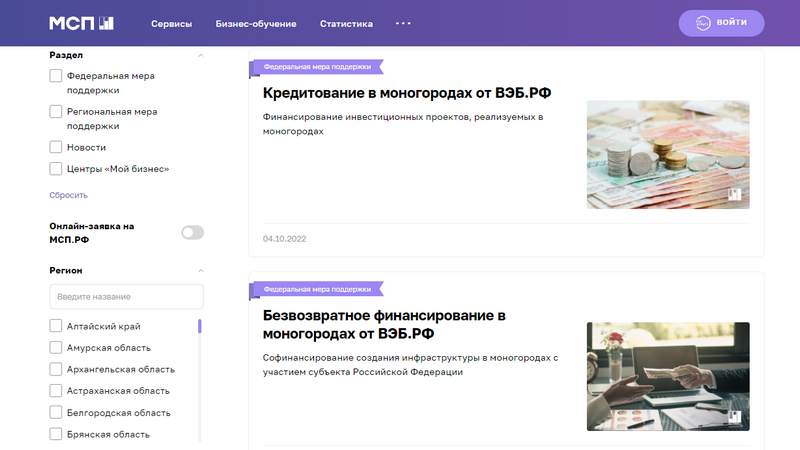The image size is (800, 450).
Task: Click the Софинансирование создания инфраструктуры description
Action: click(x=410, y=365)
